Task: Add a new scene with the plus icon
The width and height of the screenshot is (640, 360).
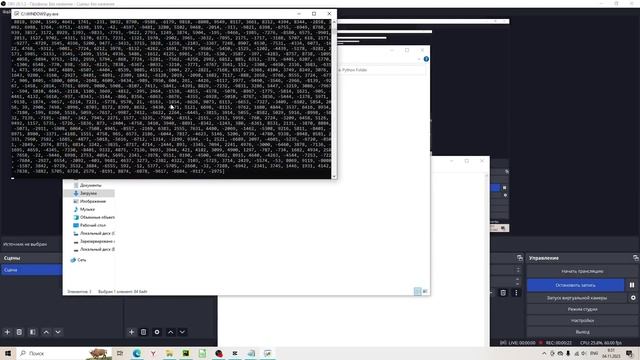Action: [7, 332]
